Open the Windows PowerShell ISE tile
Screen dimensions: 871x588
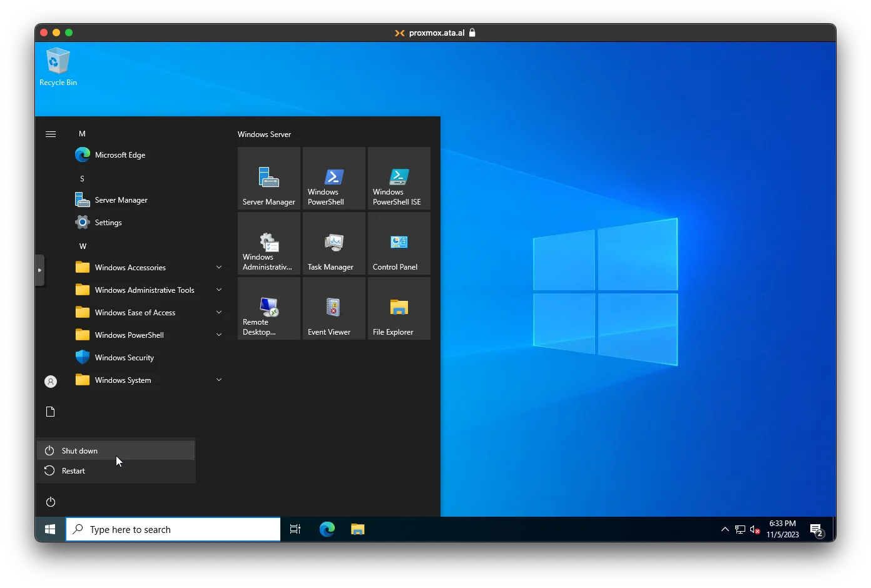pyautogui.click(x=399, y=178)
